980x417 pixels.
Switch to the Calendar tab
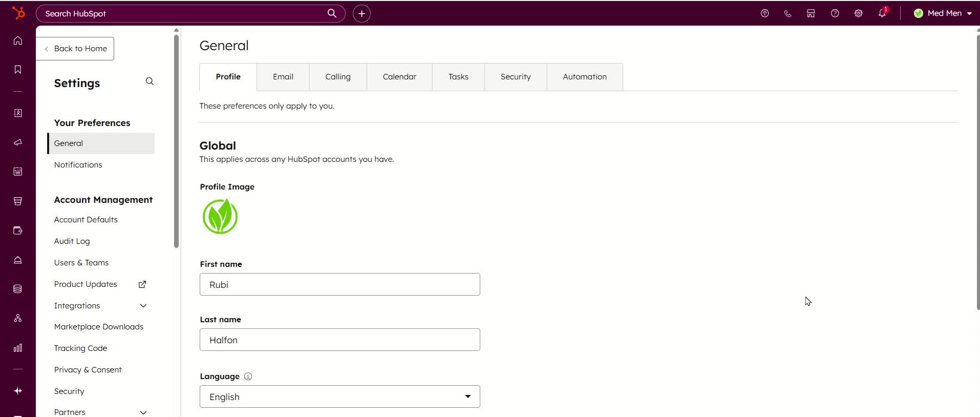[399, 77]
